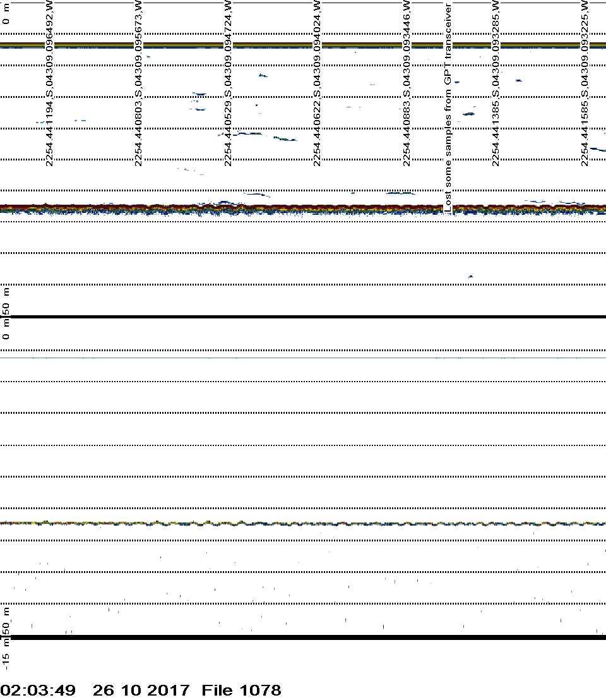Image resolution: width=606 pixels, height=700 pixels.
Task: Click position marker 2254.440883,S,04309.093446,W
Action: pyautogui.click(x=406, y=82)
